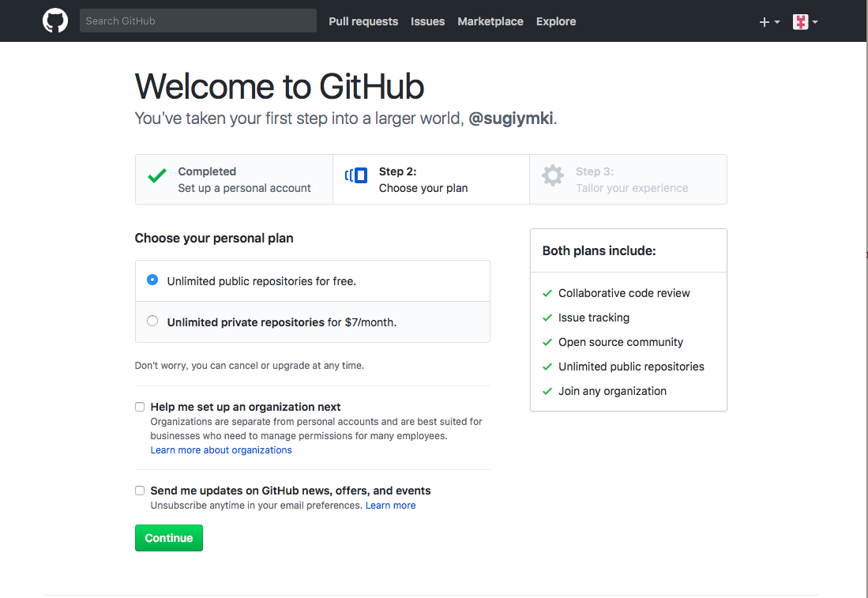The image size is (868, 598).
Task: Open the profile menu dropdown arrow
Action: (x=815, y=22)
